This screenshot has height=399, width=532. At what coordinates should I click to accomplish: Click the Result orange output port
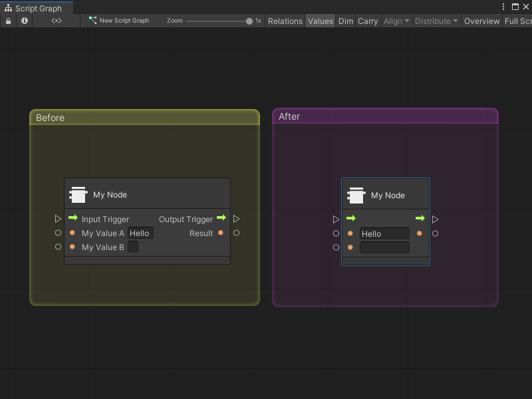221,233
